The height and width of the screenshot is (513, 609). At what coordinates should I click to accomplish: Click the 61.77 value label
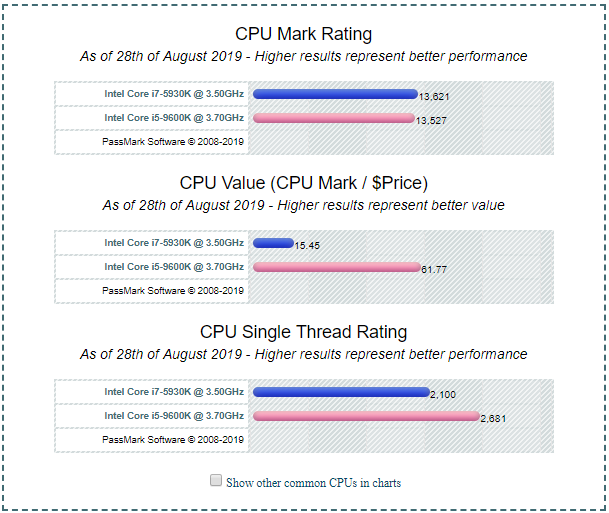[433, 270]
